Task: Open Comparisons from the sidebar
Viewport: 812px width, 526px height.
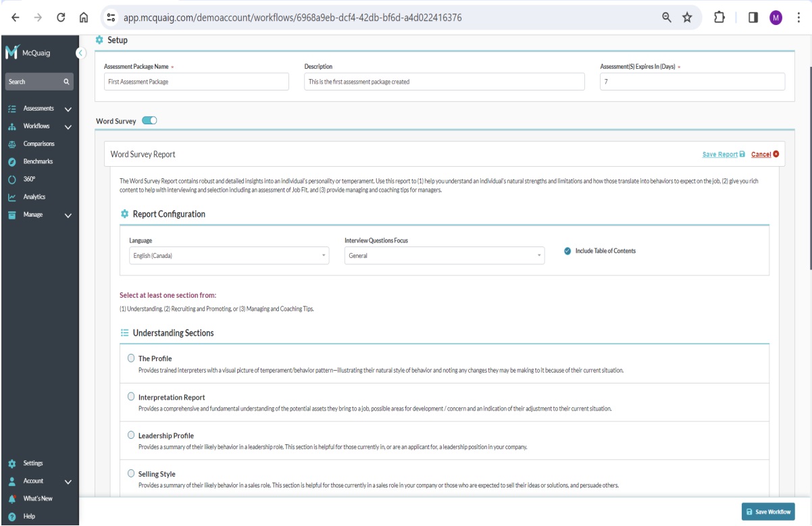Action: [39, 143]
